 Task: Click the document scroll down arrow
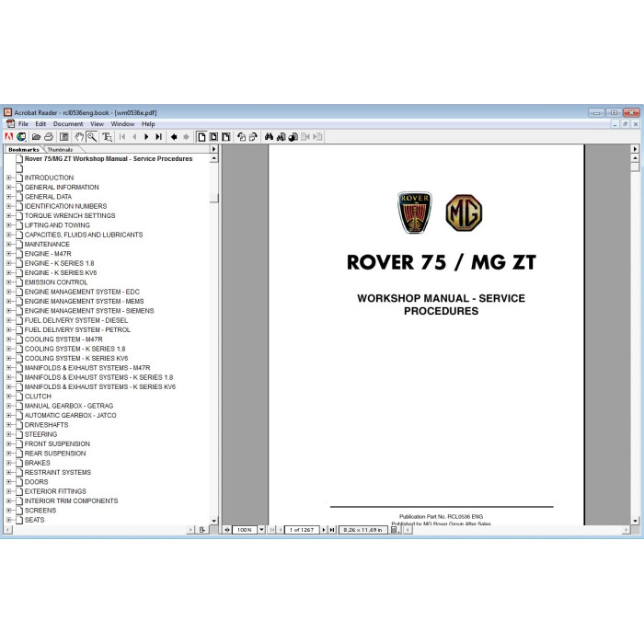tap(635, 521)
